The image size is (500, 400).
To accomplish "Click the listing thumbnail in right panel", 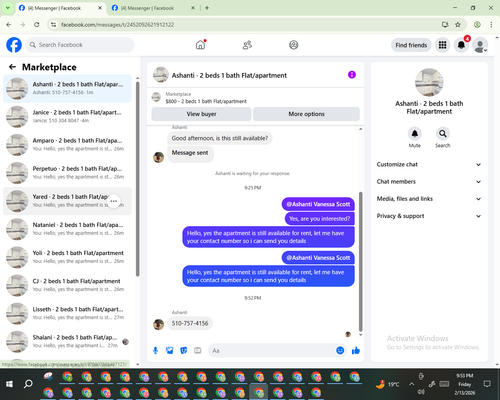I will (x=429, y=82).
